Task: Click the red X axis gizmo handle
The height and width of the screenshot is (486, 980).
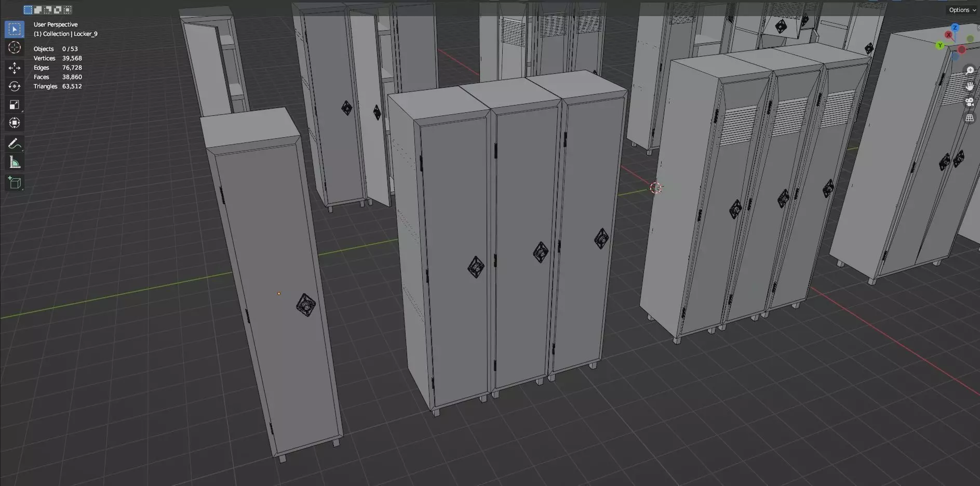Action: click(x=948, y=35)
